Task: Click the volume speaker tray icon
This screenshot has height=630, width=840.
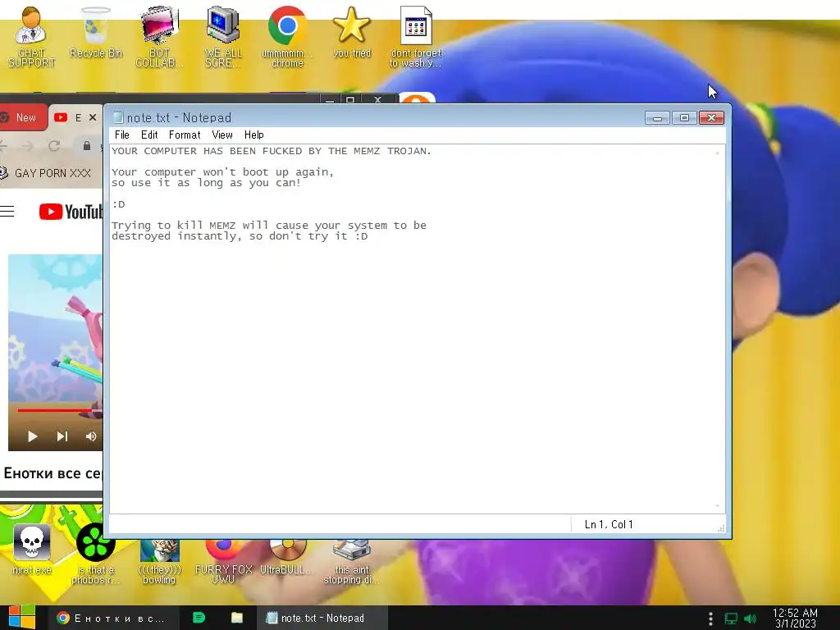Action: click(x=750, y=619)
